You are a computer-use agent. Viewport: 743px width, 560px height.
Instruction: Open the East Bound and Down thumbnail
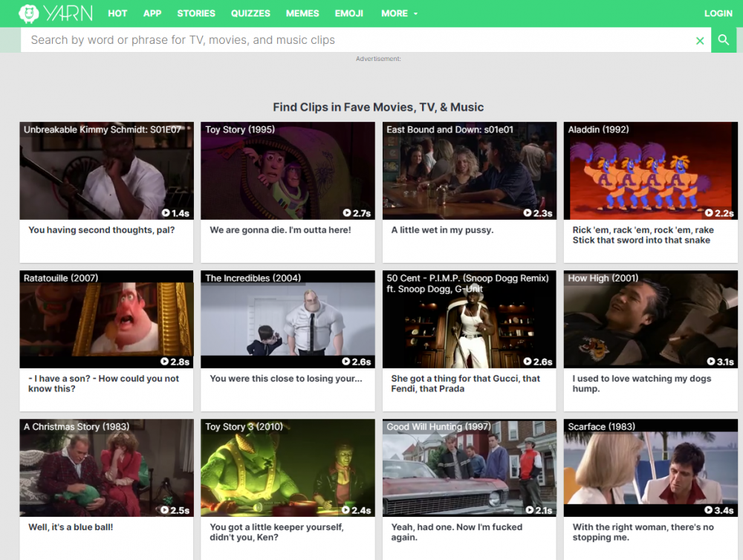pos(469,171)
